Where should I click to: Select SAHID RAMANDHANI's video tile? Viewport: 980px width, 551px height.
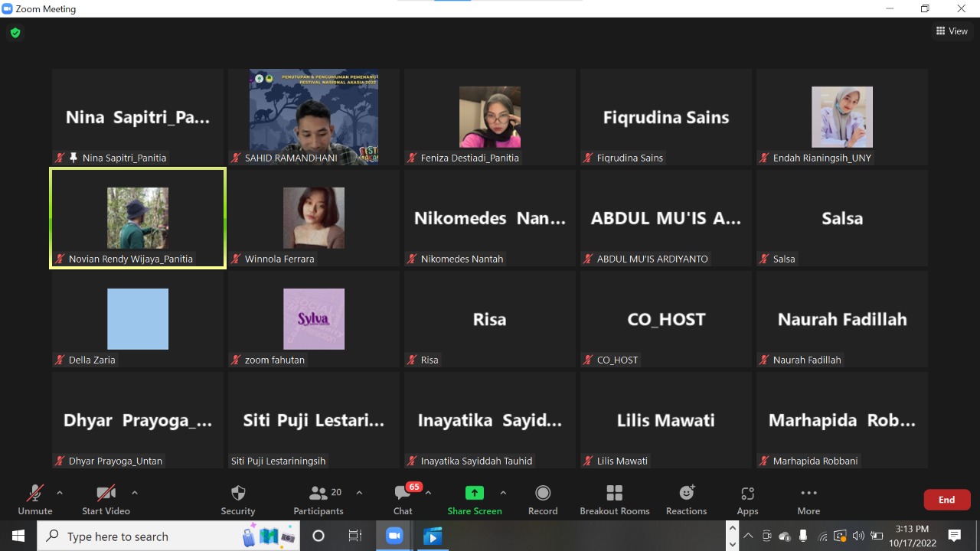coord(314,116)
